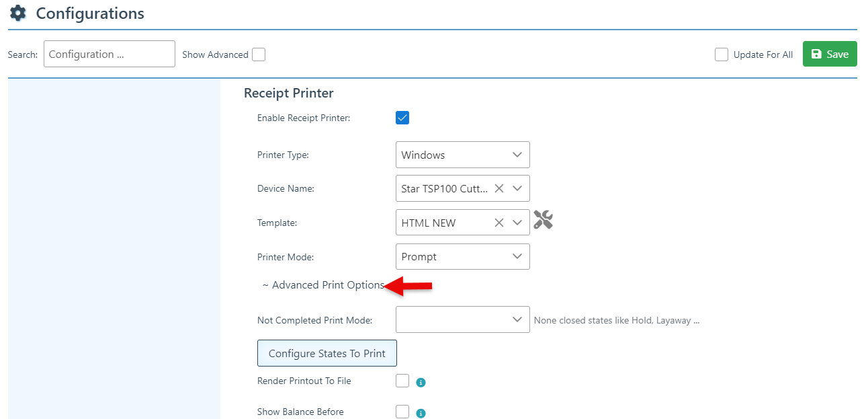Click the Configurations gear icon
Viewport: 868px width, 419px height.
click(x=17, y=13)
